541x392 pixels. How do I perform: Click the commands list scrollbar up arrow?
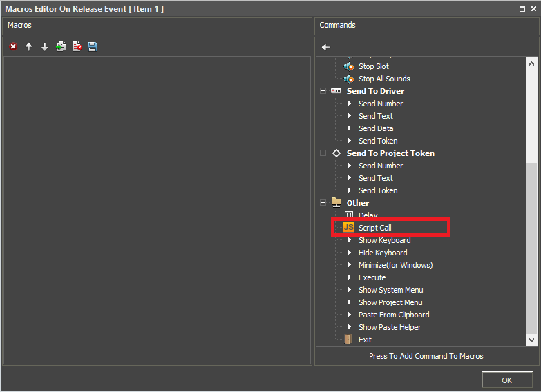[x=531, y=63]
